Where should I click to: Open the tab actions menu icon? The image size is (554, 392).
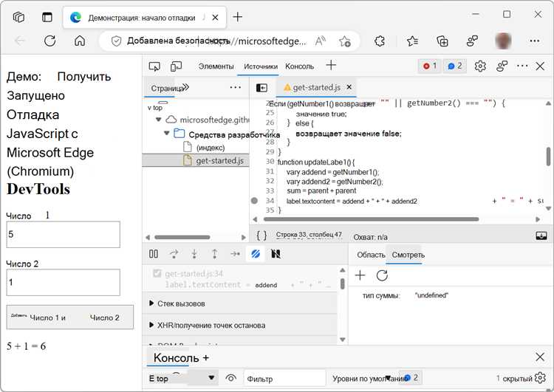click(47, 17)
